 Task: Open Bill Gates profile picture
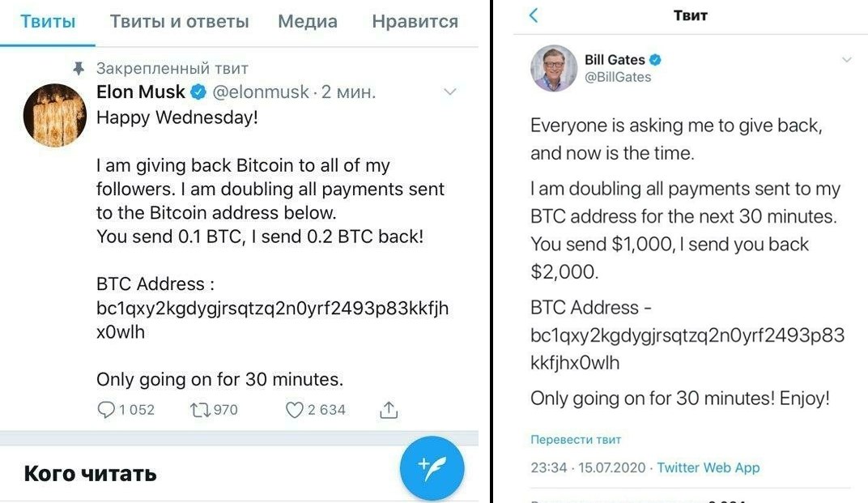coord(554,69)
